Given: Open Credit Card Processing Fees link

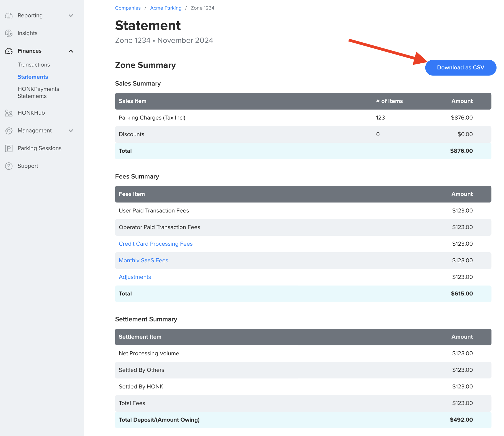Looking at the screenshot, I should (x=156, y=244).
